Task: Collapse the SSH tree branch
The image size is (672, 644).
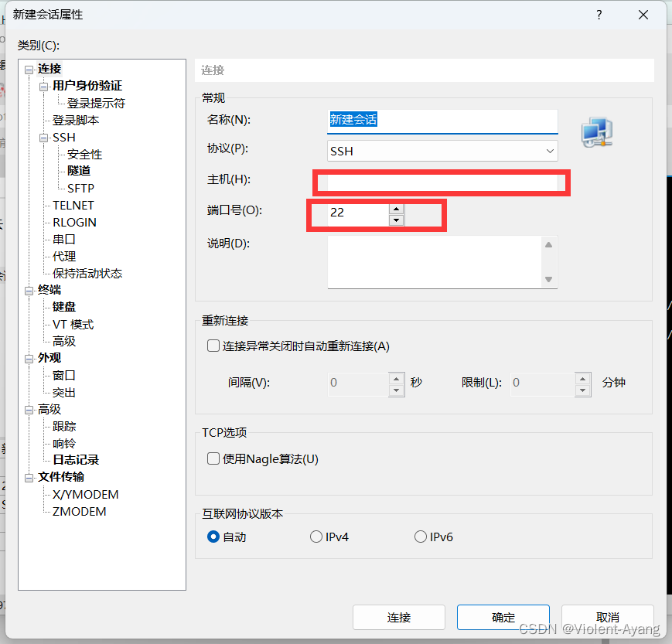Action: [x=44, y=137]
